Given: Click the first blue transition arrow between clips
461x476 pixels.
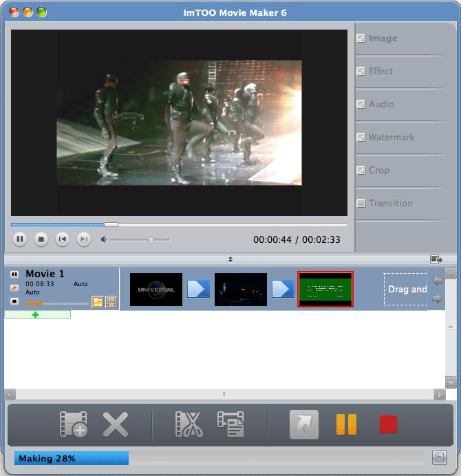Looking at the screenshot, I should coord(198,289).
